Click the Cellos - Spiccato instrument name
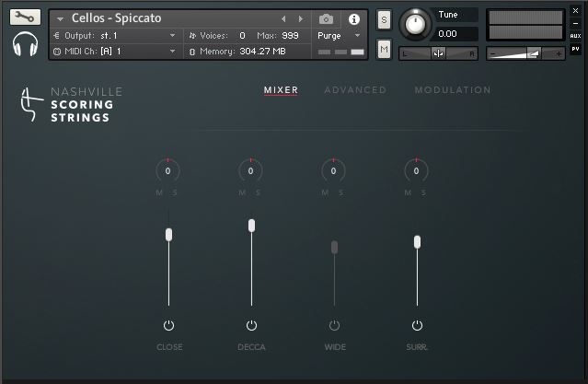 point(117,18)
